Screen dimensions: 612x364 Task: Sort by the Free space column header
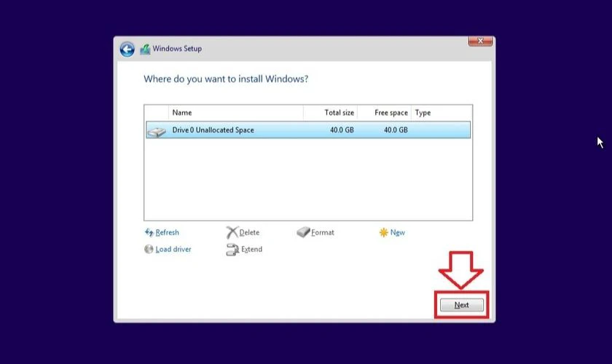pos(385,113)
